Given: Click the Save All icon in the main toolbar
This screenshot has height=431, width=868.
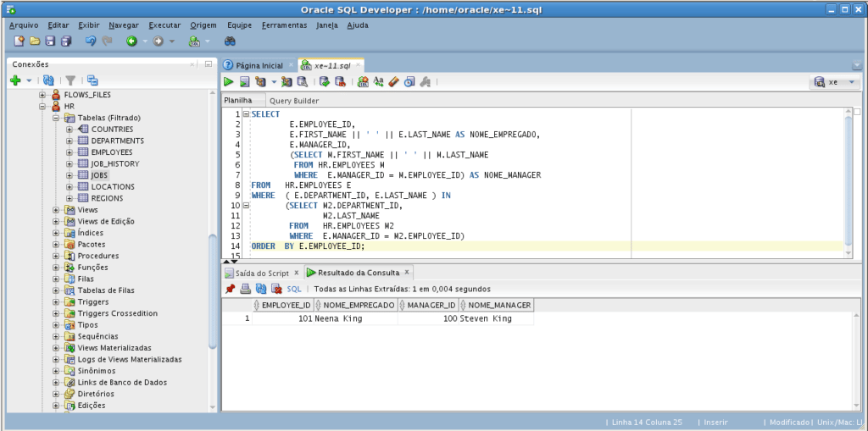Looking at the screenshot, I should click(x=66, y=41).
